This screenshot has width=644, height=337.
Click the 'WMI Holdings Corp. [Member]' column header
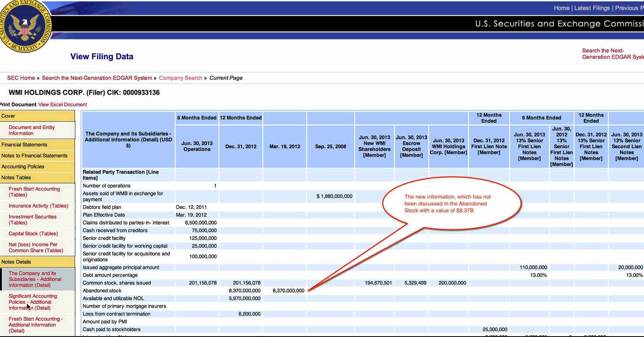coord(448,146)
